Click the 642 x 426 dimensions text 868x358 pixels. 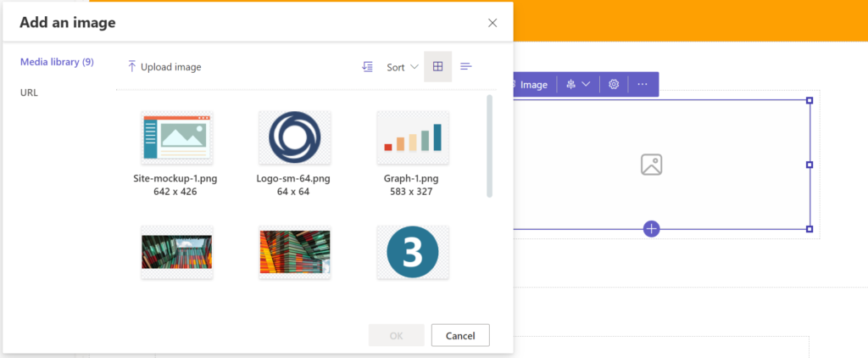click(175, 193)
